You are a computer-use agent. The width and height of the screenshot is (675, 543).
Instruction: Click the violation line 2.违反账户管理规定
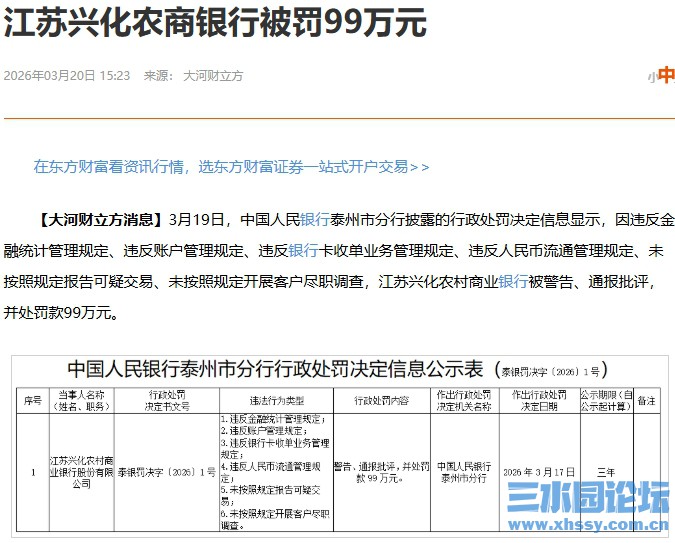click(x=264, y=431)
